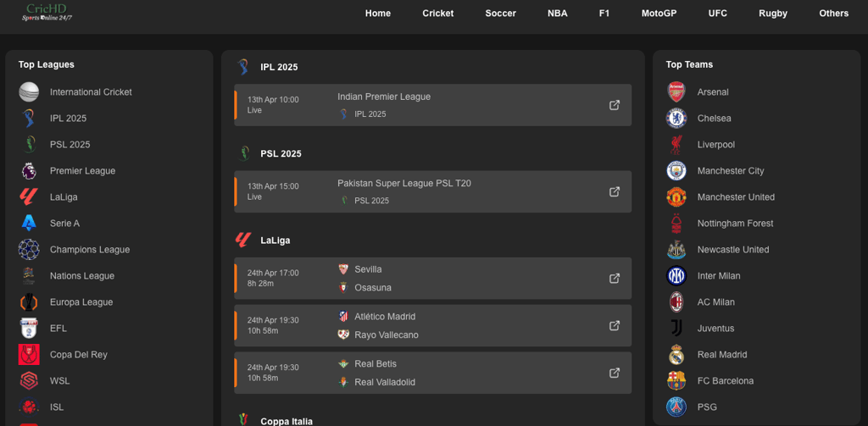Viewport: 868px width, 426px height.
Task: Select the Champions League starball icon
Action: [29, 250]
